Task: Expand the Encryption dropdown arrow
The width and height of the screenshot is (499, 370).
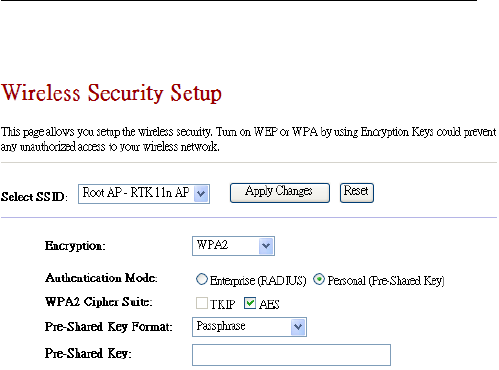Action: point(266,246)
